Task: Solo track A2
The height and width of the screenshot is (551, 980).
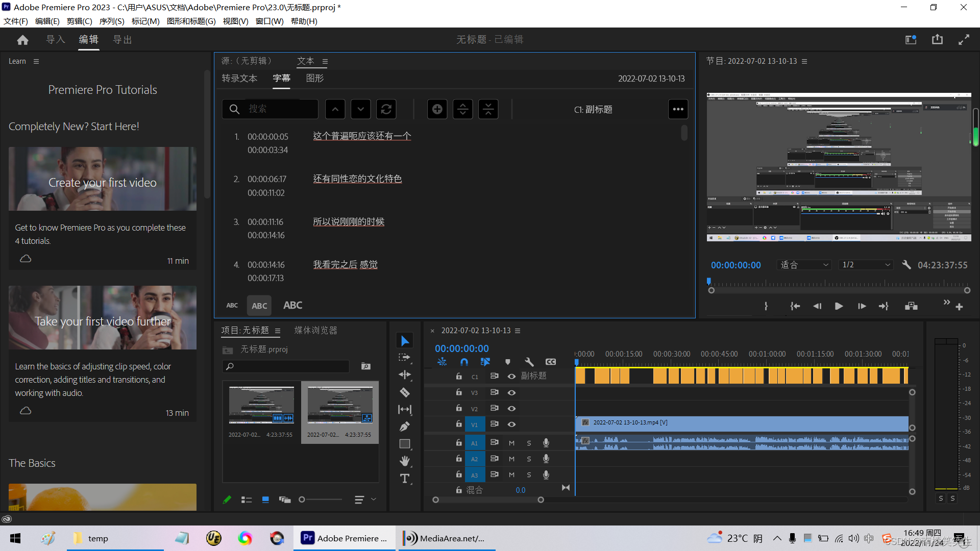Action: pos(529,459)
